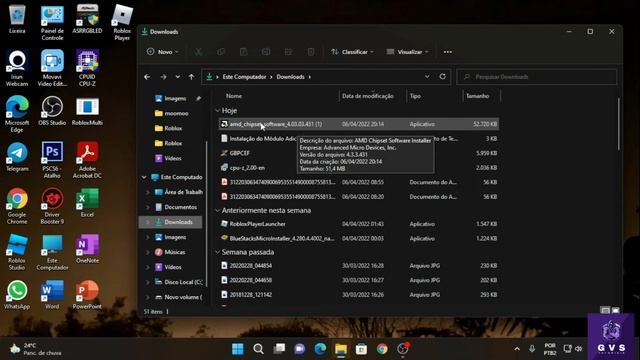Select the GBPCEF file
Viewport: 640px width, 360px height.
(x=239, y=153)
